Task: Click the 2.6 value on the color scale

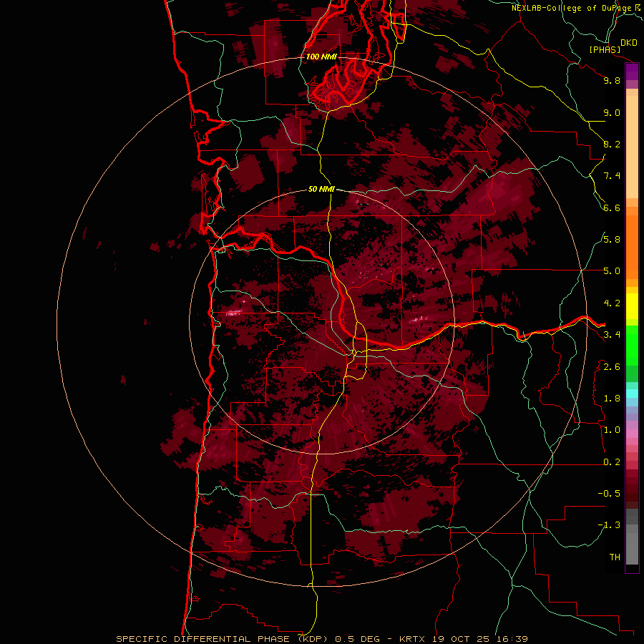Action: coord(612,367)
